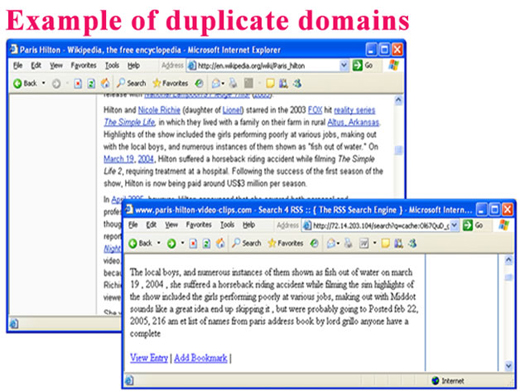Image resolution: width=520 pixels, height=392 pixels.
Task: Click the Home icon in the RSS window
Action: 220,243
